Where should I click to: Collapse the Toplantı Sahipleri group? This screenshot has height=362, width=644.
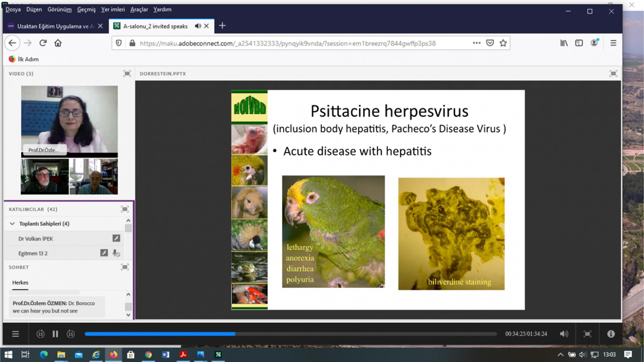(x=12, y=224)
